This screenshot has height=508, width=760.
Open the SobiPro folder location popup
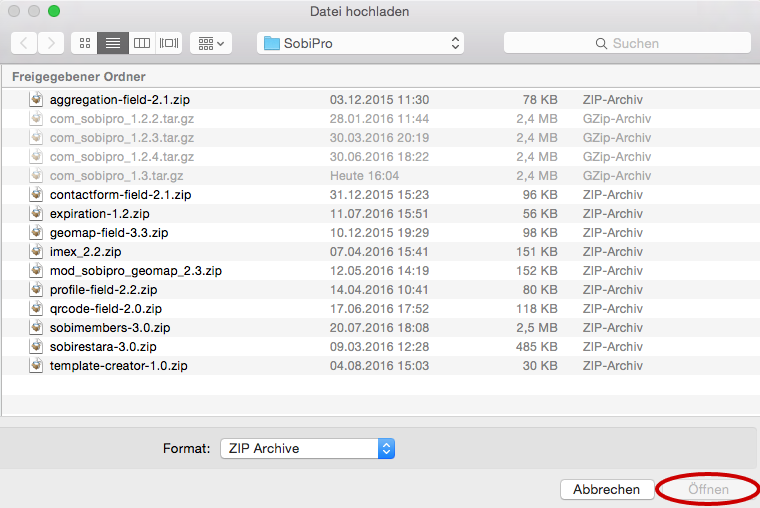tap(360, 44)
